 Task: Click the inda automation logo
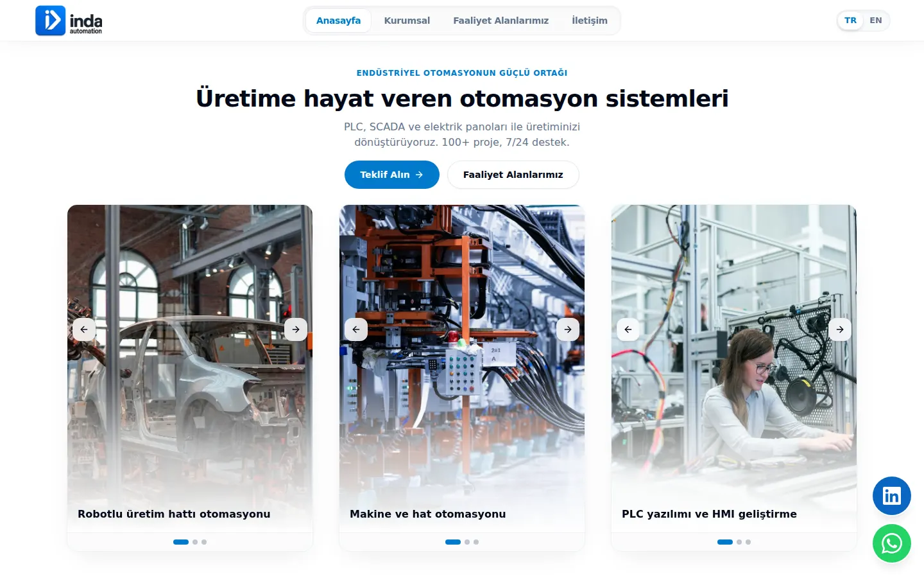(69, 21)
